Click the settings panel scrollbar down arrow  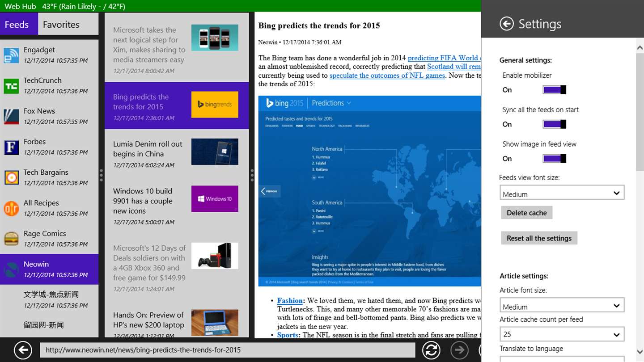point(640,352)
